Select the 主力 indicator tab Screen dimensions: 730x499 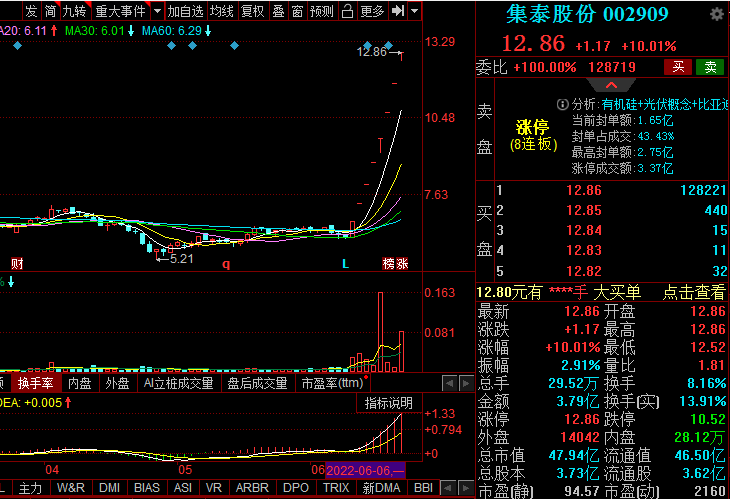[30, 488]
